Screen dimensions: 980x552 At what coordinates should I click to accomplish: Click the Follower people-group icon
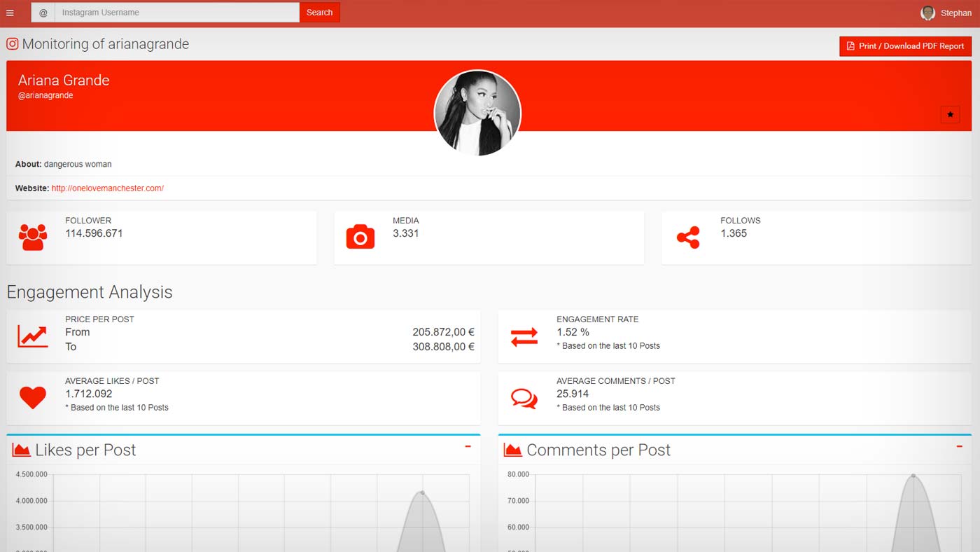pyautogui.click(x=33, y=237)
